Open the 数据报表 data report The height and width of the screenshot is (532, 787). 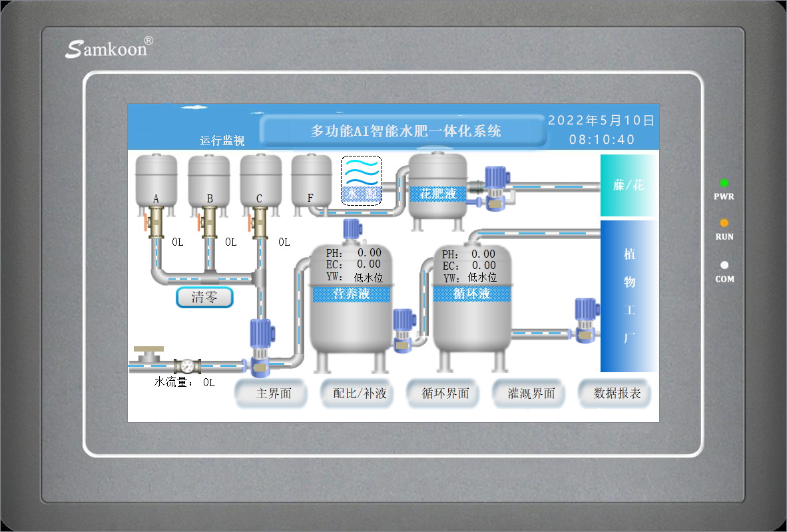617,394
